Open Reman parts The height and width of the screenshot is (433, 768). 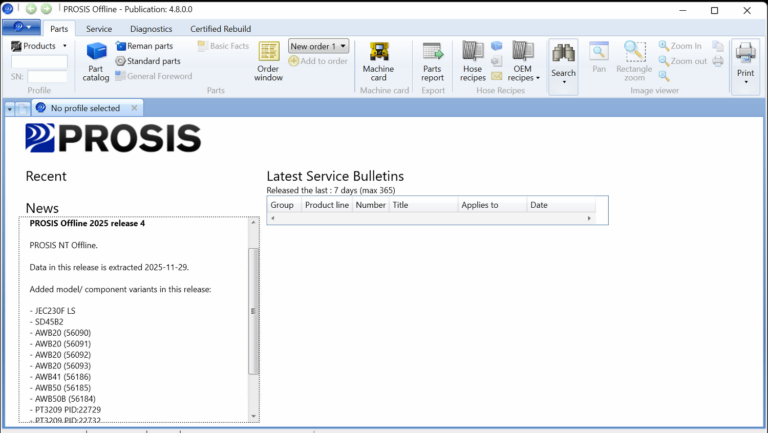coord(144,46)
